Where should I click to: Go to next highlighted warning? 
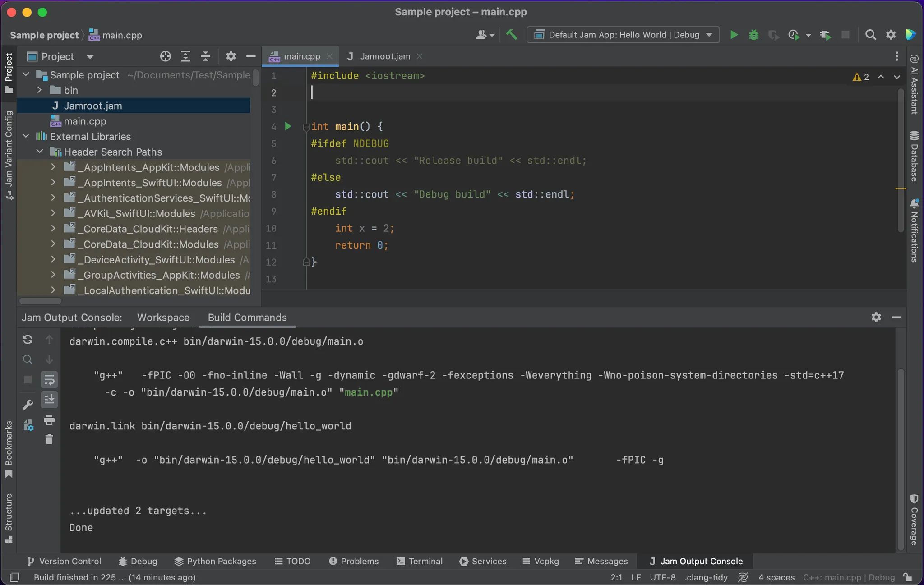click(897, 77)
